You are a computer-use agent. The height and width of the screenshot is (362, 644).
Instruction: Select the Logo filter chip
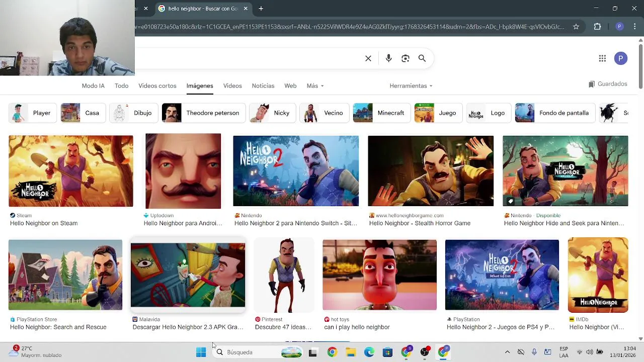click(x=489, y=113)
